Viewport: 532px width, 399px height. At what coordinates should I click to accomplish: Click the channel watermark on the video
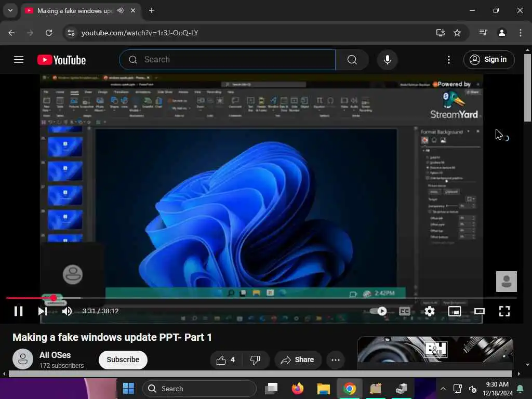(x=506, y=281)
